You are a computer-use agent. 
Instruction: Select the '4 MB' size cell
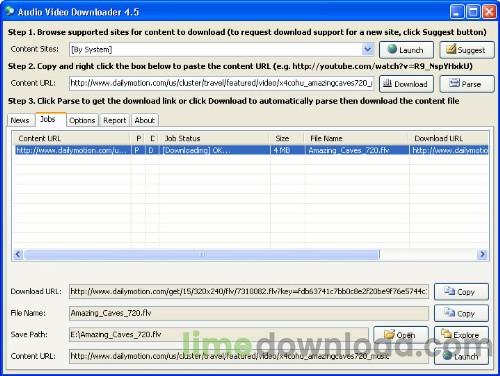(x=287, y=150)
